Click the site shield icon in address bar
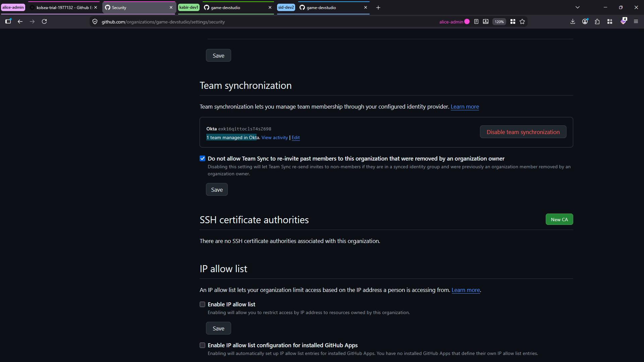The height and width of the screenshot is (362, 644). tap(95, 22)
